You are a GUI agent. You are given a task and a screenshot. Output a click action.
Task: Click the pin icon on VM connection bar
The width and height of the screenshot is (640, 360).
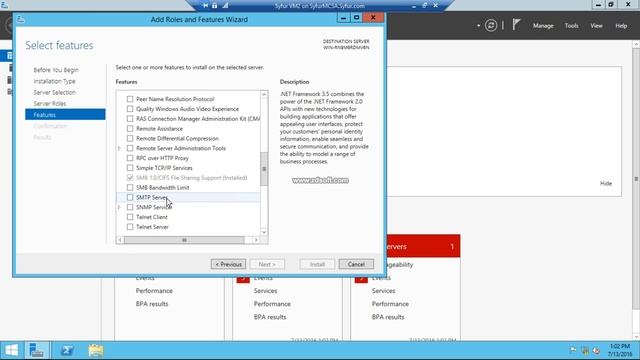click(205, 5)
